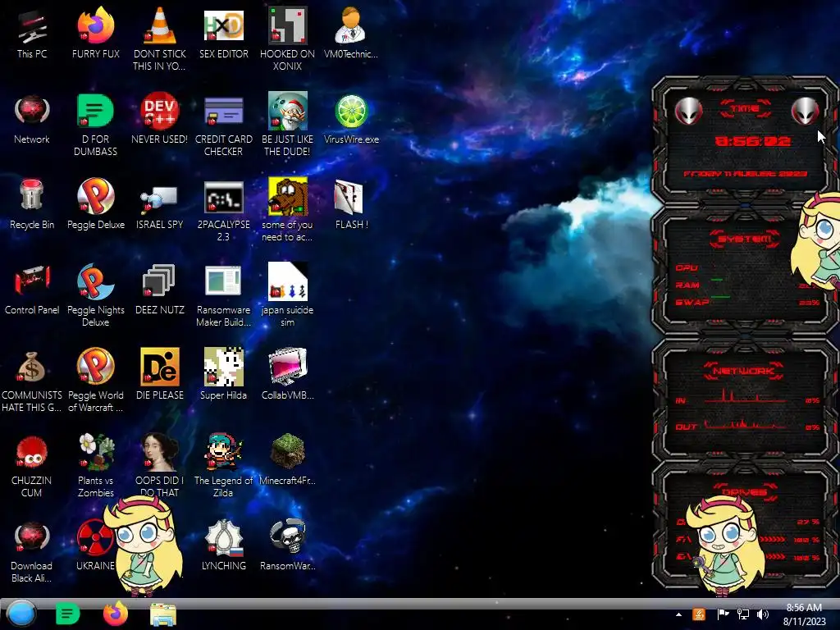The height and width of the screenshot is (630, 840).
Task: Select the FLASH ! solitaire icon
Action: (351, 204)
